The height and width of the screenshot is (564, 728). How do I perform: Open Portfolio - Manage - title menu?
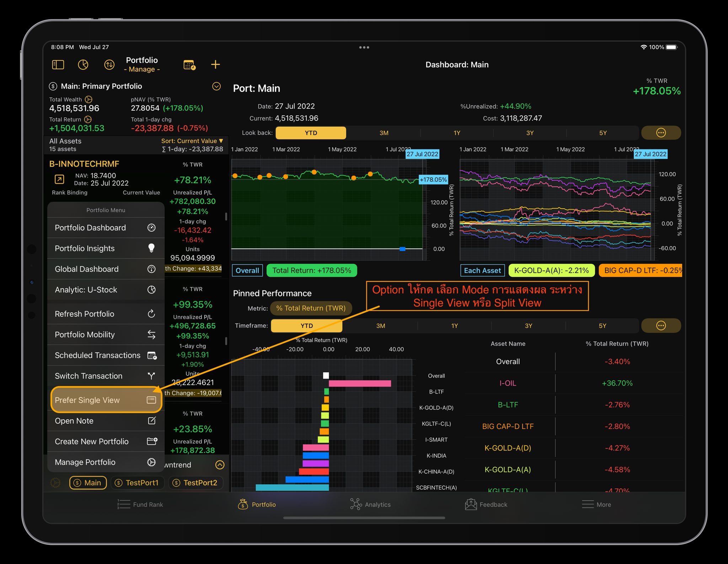pos(142,64)
